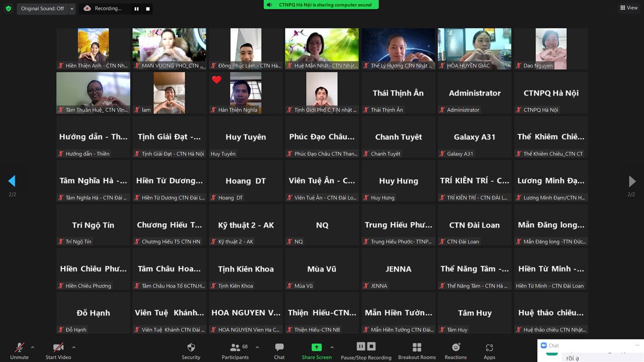Click the CTN Đài Loan participant tile
This screenshot has width=644, height=362.
coord(474,225)
